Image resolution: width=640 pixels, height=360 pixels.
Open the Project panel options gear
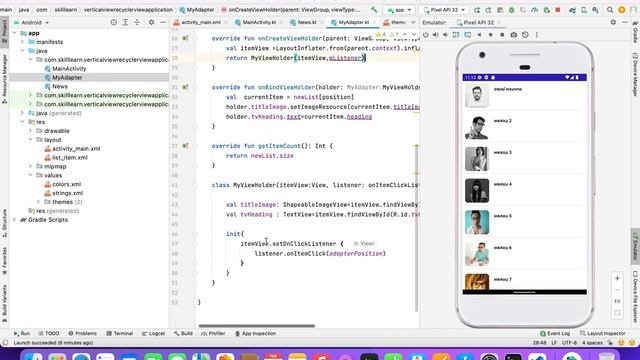click(x=151, y=22)
